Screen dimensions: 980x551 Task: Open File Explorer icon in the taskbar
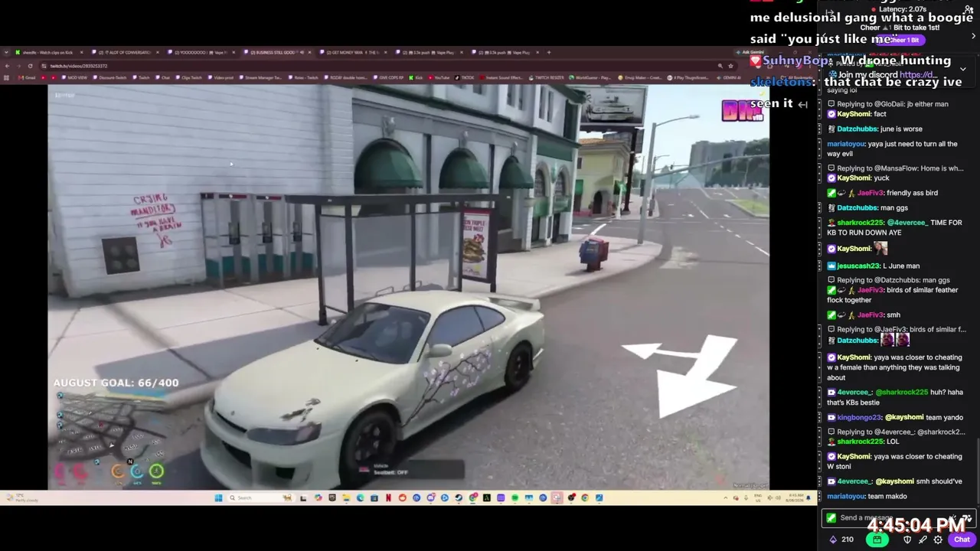346,498
